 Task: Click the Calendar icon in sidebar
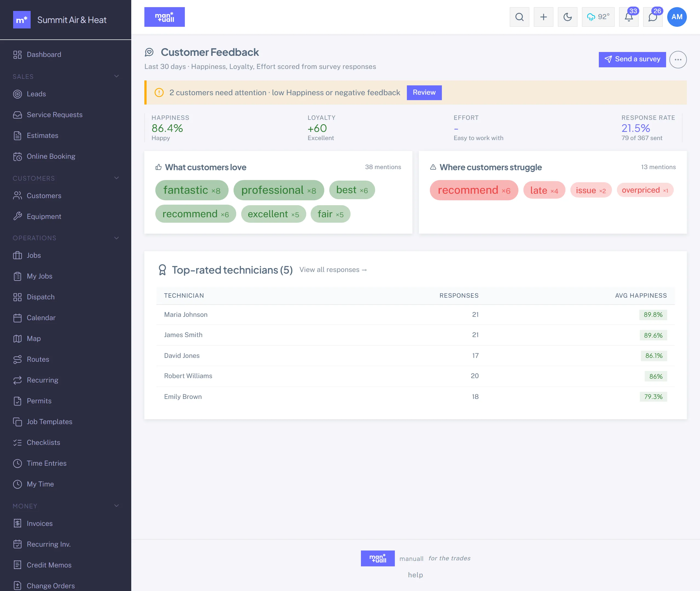(17, 318)
